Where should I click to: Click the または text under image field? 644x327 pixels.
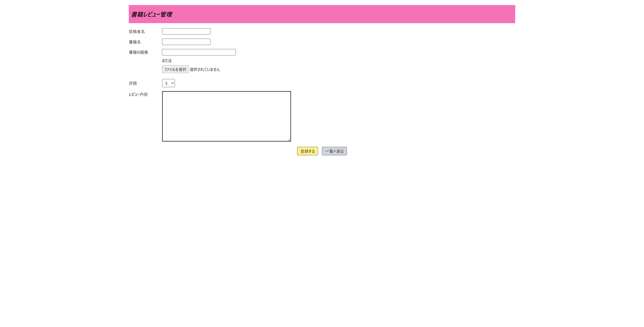[x=167, y=61]
